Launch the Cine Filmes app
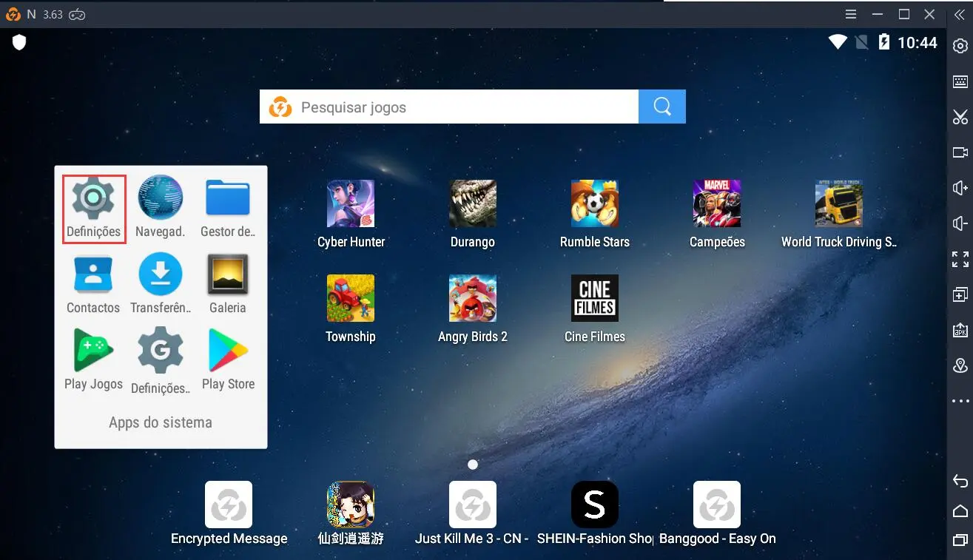This screenshot has width=973, height=560. 594,309
